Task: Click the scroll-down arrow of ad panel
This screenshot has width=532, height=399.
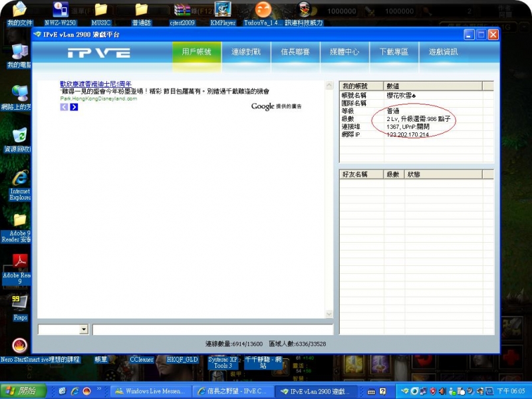Action: pyautogui.click(x=329, y=314)
